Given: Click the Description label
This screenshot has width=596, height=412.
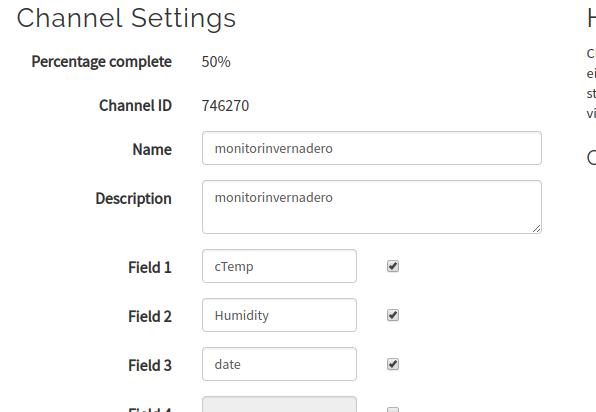Looking at the screenshot, I should click(133, 199).
